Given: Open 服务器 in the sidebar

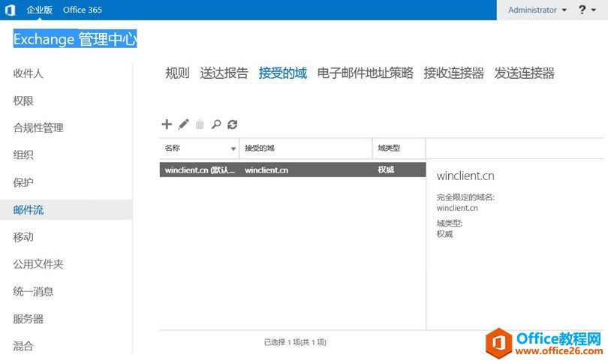Looking at the screenshot, I should (28, 319).
